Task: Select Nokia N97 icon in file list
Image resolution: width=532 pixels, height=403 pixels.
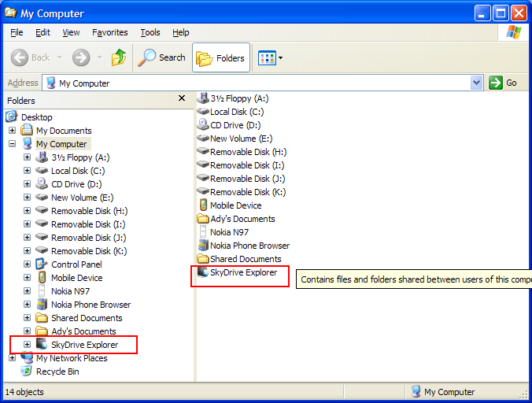Action: coord(203,231)
